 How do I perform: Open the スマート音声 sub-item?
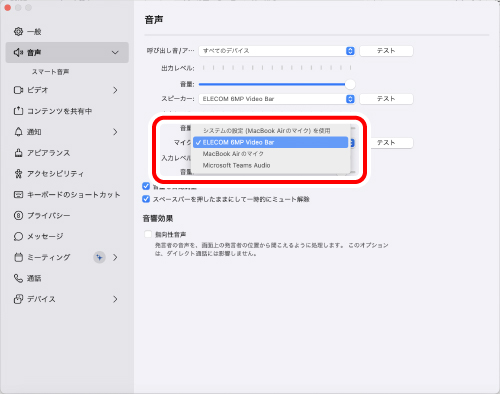click(x=50, y=72)
